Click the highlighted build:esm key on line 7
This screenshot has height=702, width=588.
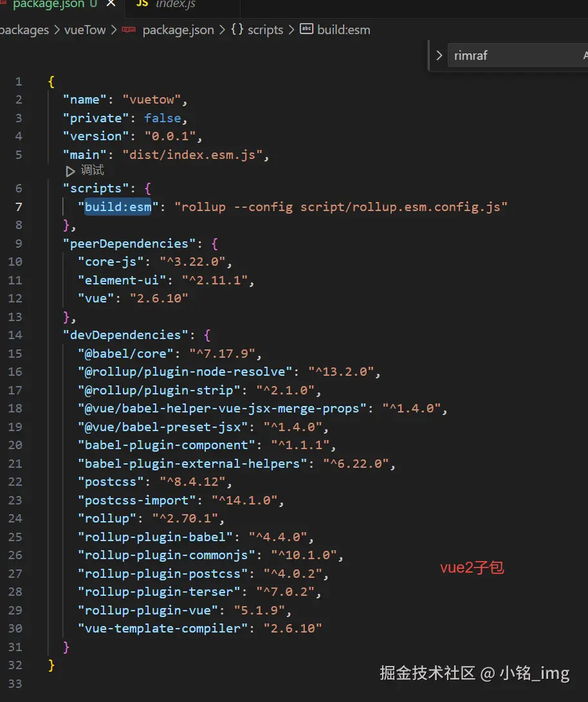118,207
